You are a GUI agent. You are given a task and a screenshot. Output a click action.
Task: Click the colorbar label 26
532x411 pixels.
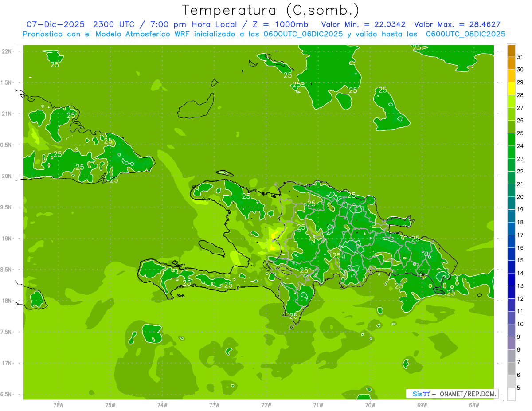(x=520, y=121)
